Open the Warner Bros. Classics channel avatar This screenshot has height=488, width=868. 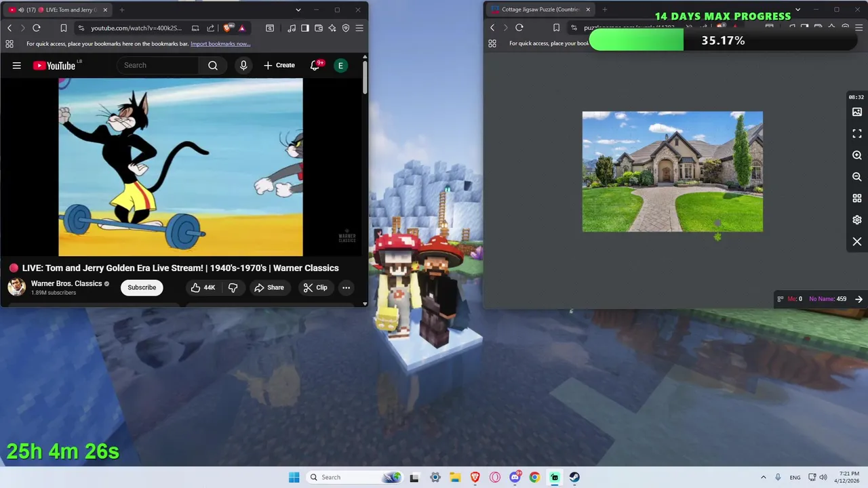tap(16, 287)
